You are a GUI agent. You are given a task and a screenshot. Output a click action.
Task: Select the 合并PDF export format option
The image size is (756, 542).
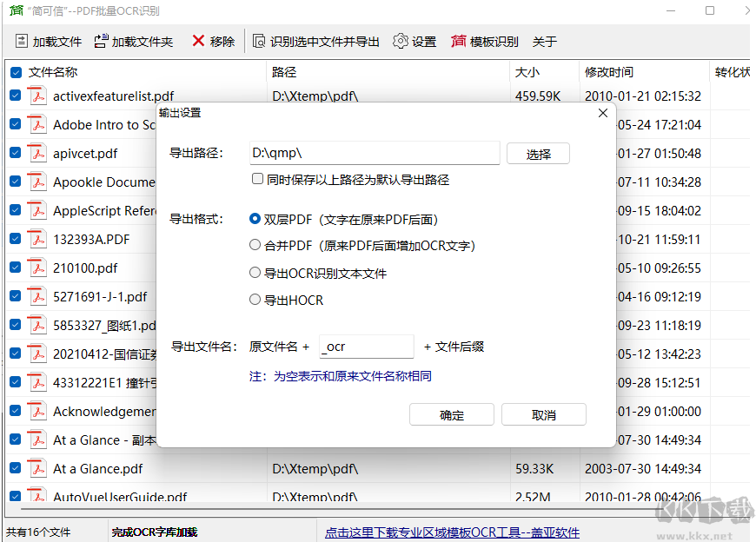coord(255,244)
